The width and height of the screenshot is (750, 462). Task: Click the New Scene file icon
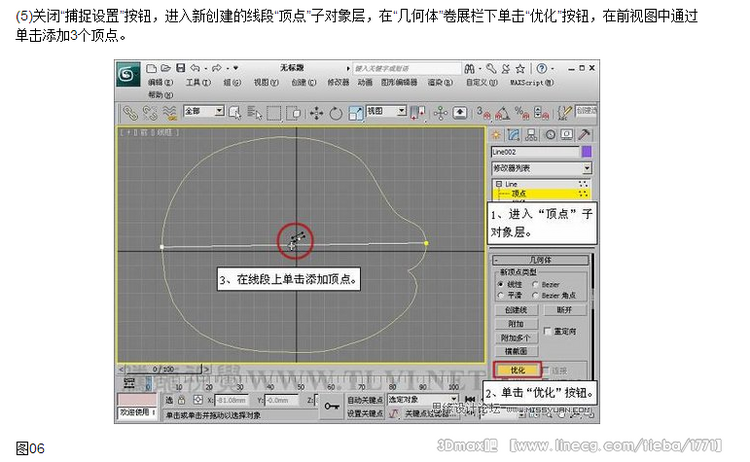pos(152,68)
